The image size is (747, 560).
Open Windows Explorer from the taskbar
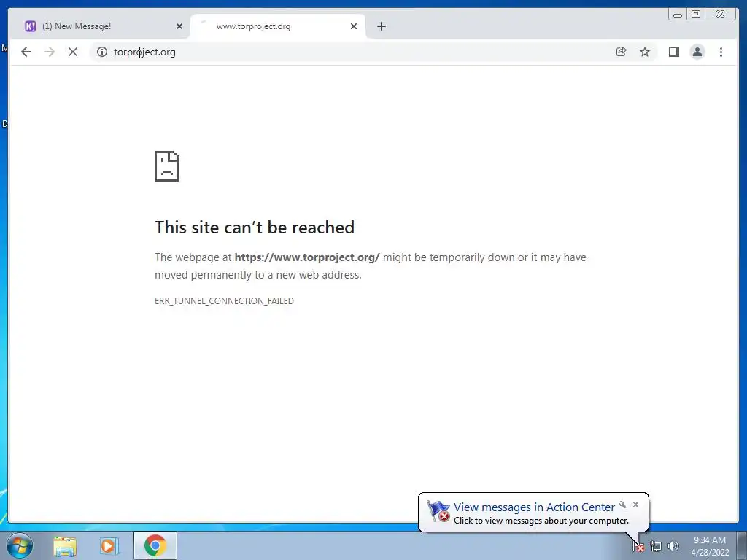pos(65,545)
